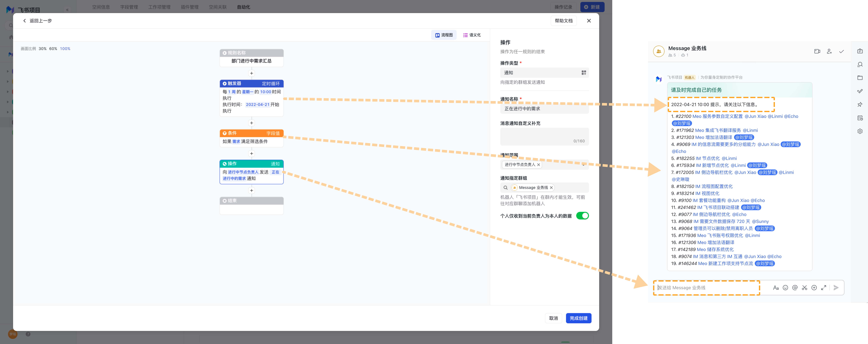The height and width of the screenshot is (344, 868).
Task: Start a video call in Message 业务线 chat
Action: 817,51
